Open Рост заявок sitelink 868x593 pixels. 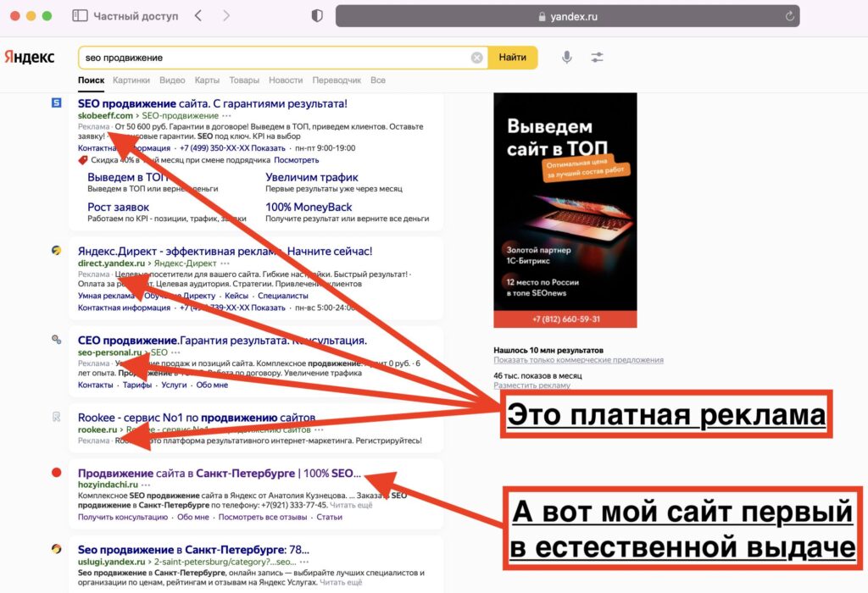[119, 207]
